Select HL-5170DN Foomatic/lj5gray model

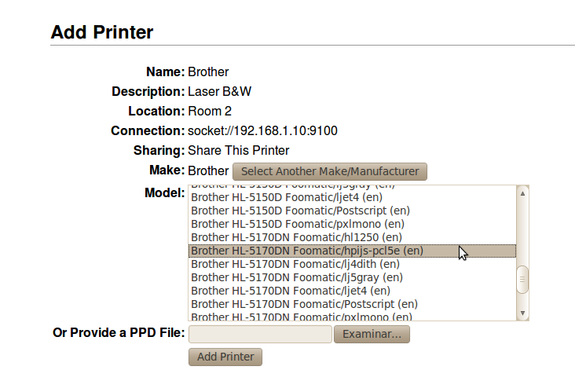pyautogui.click(x=297, y=277)
